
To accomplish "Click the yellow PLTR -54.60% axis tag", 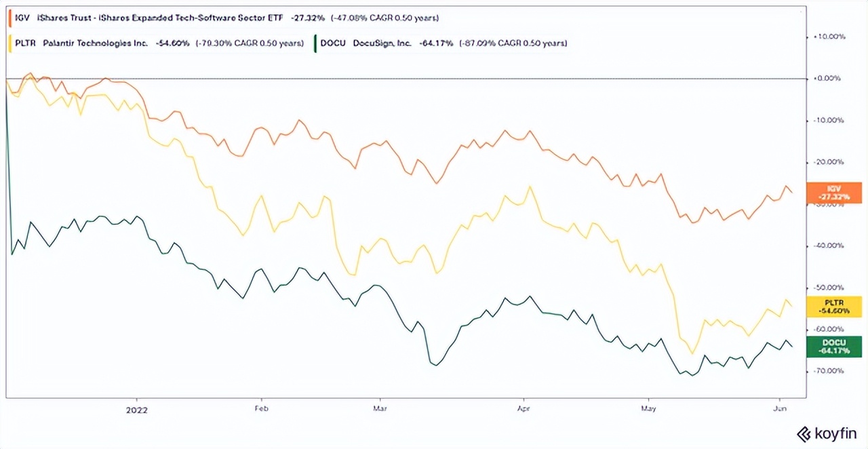I will click(x=834, y=307).
